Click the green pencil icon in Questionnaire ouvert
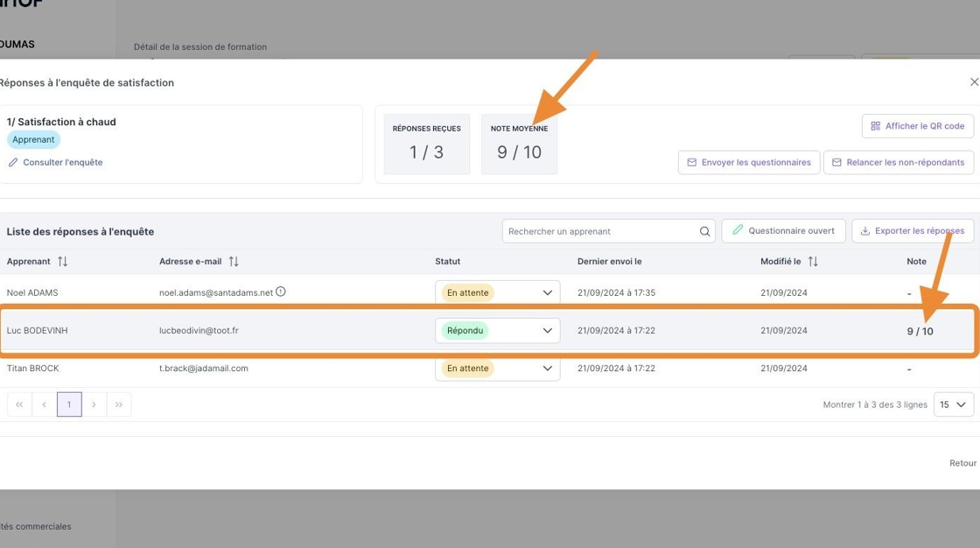This screenshot has width=980, height=548. point(738,230)
